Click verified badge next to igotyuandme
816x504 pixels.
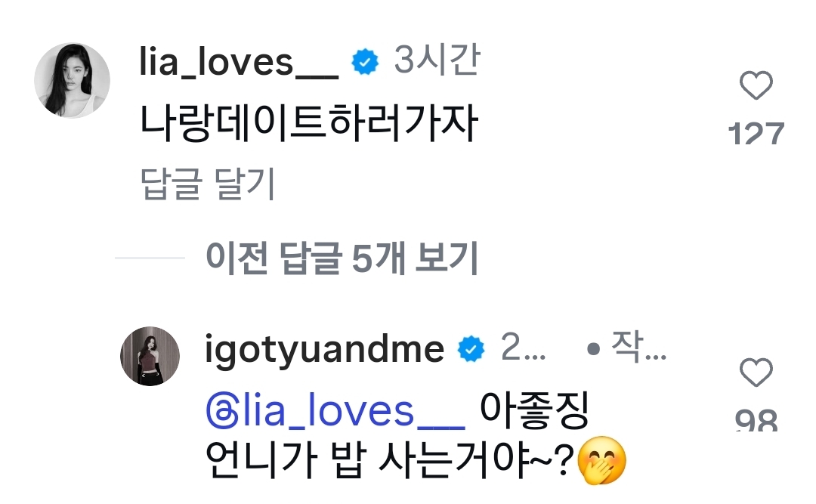(x=471, y=350)
